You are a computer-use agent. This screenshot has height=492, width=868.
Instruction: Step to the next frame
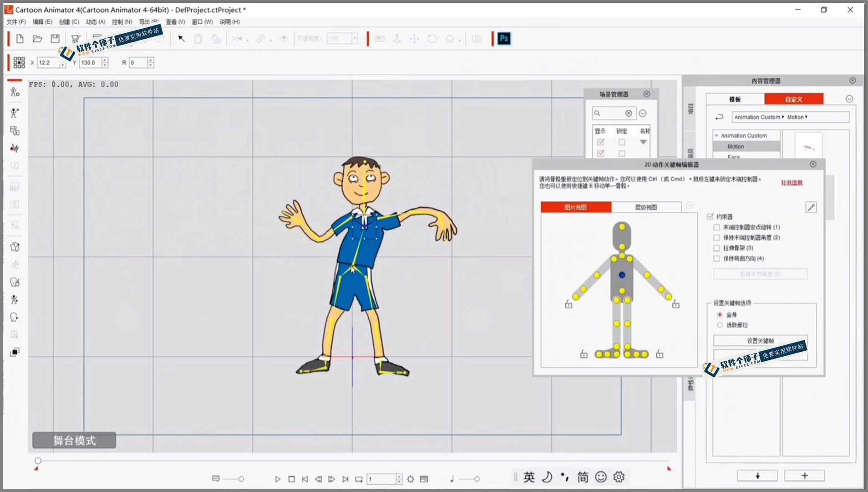click(332, 479)
